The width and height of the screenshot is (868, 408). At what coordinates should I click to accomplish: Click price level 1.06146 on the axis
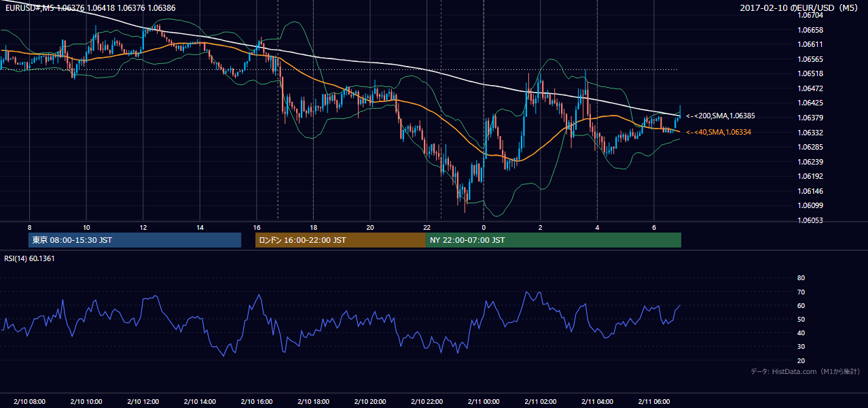point(811,191)
